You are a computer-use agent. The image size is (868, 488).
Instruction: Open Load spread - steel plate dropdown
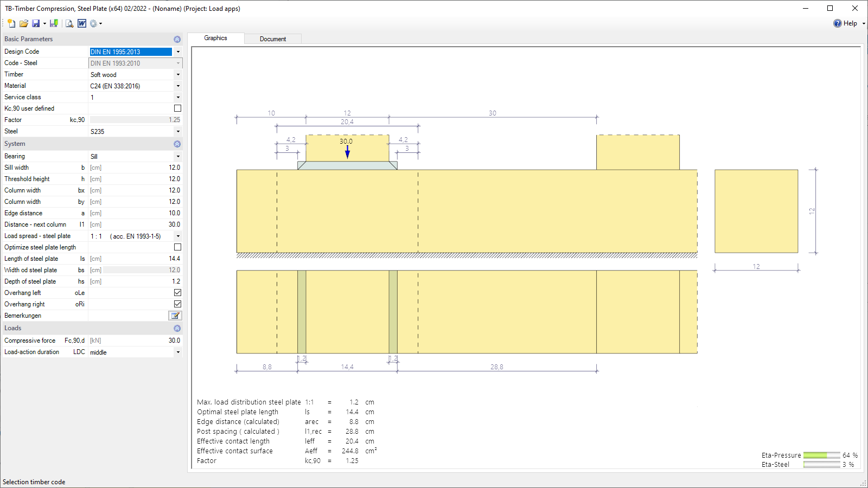[178, 236]
